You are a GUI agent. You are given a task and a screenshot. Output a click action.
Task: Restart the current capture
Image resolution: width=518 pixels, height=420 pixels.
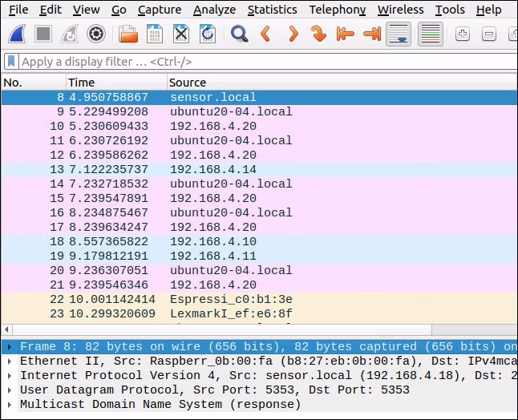[70, 34]
